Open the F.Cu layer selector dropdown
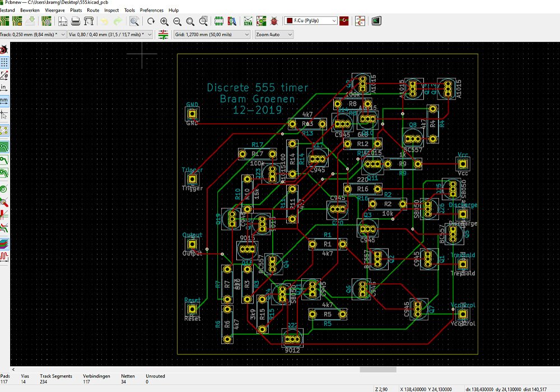The height and width of the screenshot is (392, 560). click(311, 21)
